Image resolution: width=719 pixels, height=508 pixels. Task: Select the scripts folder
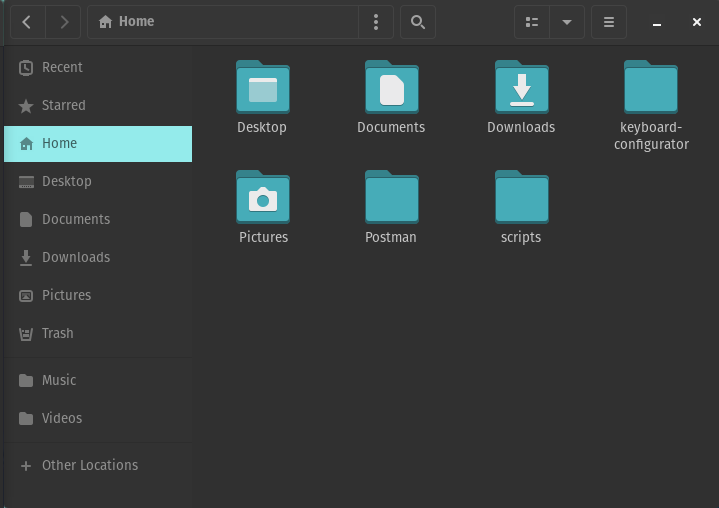[521, 197]
